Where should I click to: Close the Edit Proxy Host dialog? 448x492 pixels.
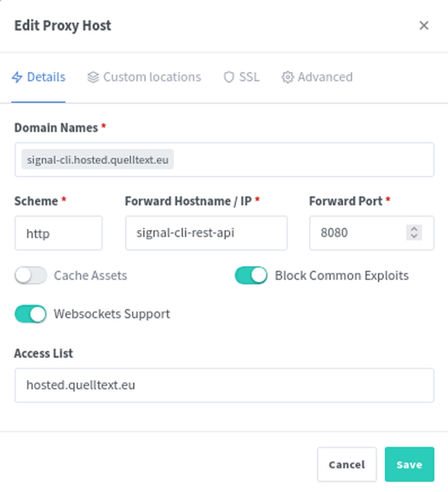click(424, 26)
